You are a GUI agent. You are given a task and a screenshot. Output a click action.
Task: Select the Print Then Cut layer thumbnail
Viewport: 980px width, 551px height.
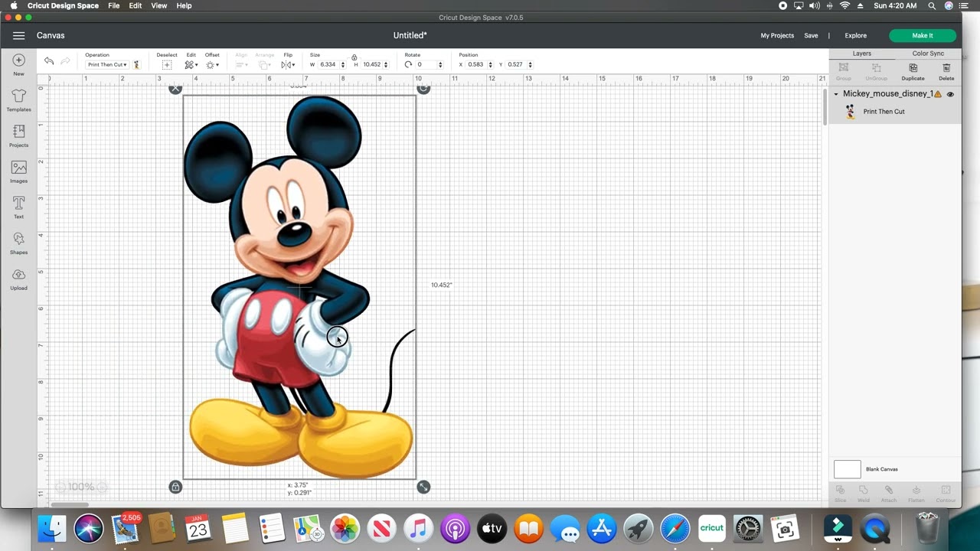(x=850, y=112)
